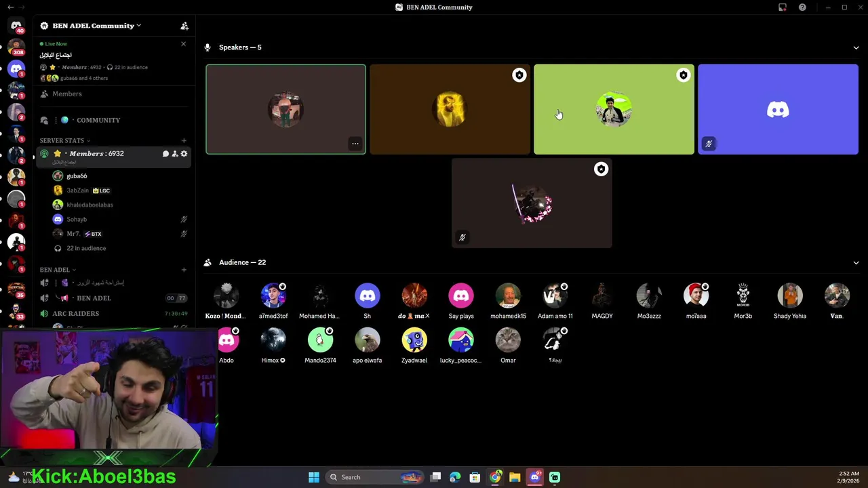Select audience member Say plays

461,301
